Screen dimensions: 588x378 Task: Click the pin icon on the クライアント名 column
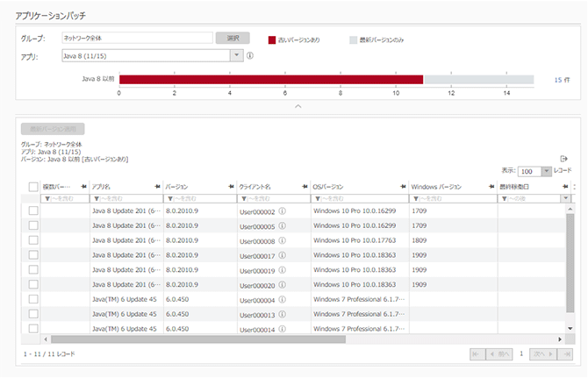pyautogui.click(x=304, y=187)
